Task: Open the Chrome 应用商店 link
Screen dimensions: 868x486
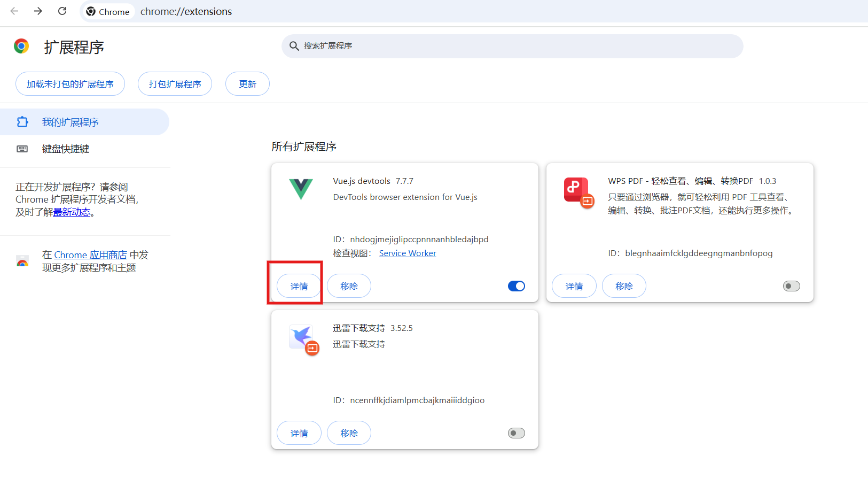Action: coord(90,255)
